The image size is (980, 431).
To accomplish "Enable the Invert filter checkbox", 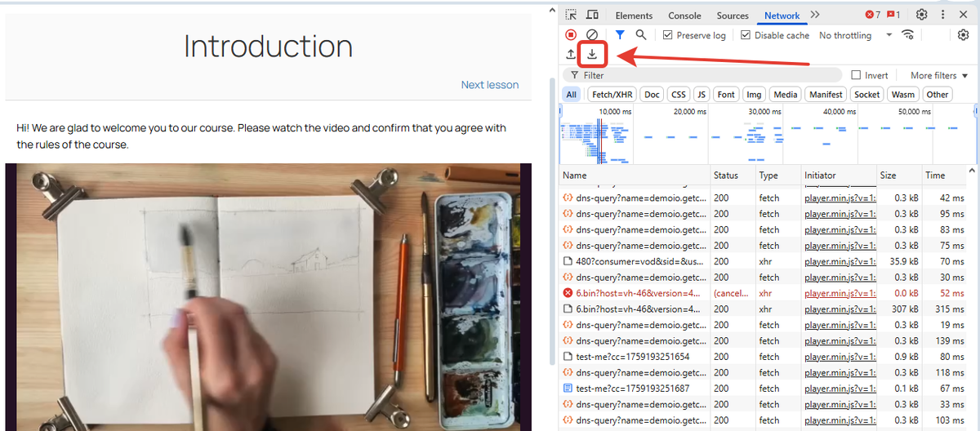I will [856, 75].
